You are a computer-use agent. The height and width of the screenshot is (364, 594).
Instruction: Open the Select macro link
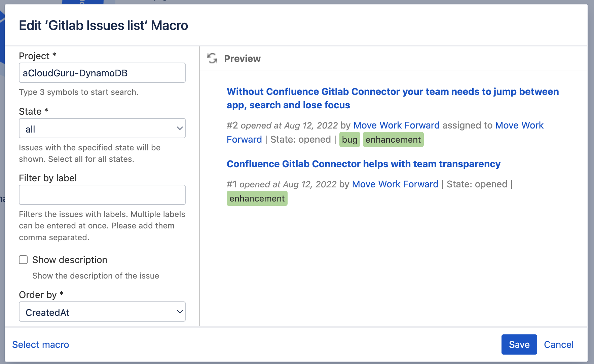(40, 344)
